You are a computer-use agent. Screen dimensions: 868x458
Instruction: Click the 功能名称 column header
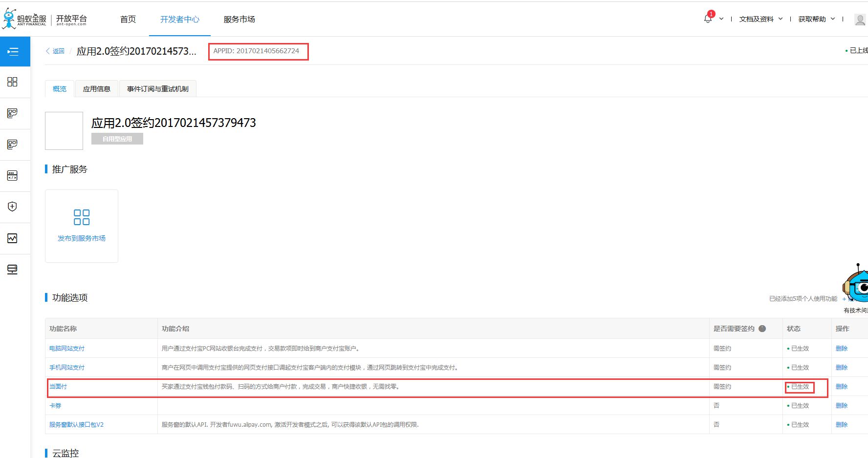click(x=63, y=329)
